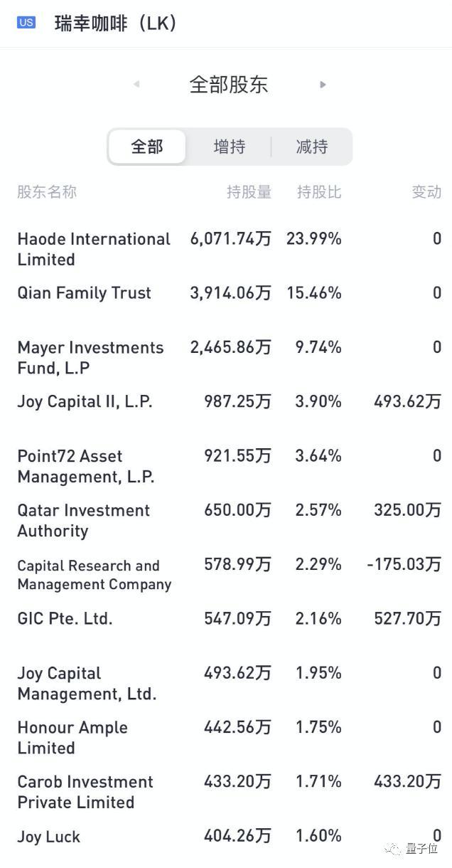Open Qatar Investment Authority details

(84, 520)
